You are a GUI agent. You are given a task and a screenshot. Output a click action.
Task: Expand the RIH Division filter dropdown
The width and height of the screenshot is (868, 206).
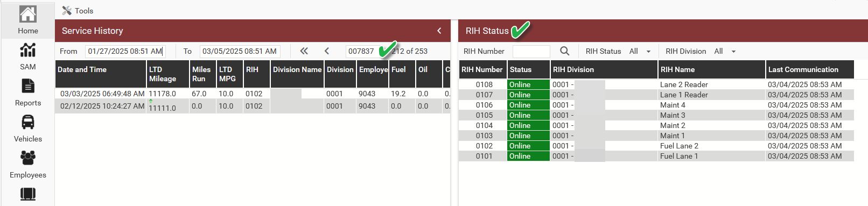tap(725, 51)
